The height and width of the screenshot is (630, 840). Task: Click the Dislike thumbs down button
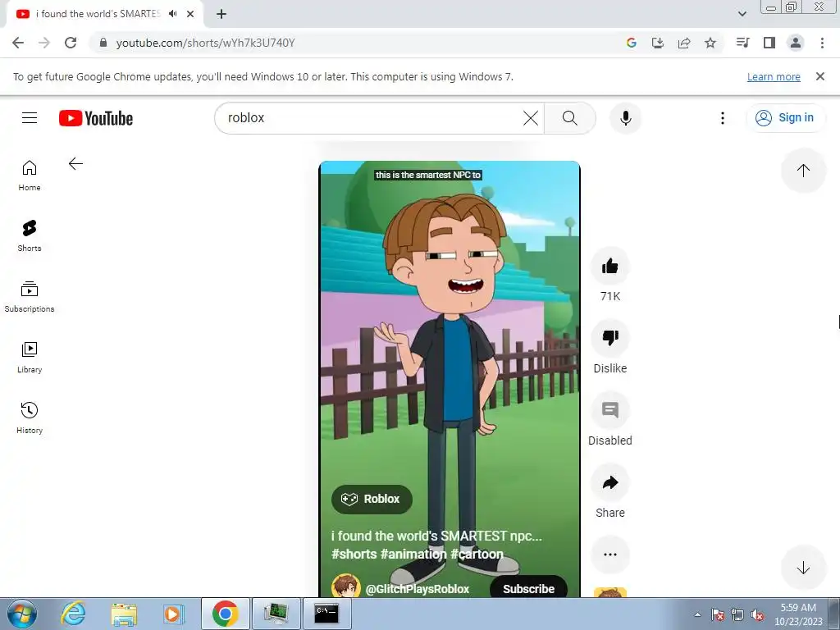pyautogui.click(x=609, y=338)
